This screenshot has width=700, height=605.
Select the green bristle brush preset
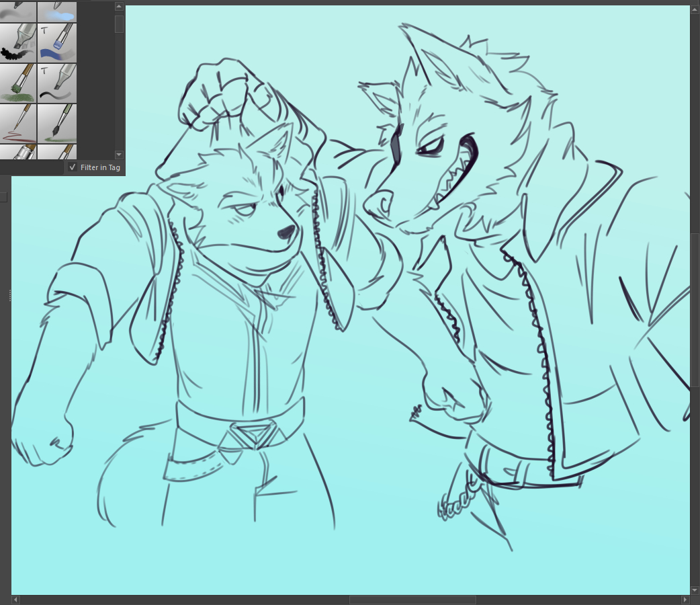[x=18, y=83]
